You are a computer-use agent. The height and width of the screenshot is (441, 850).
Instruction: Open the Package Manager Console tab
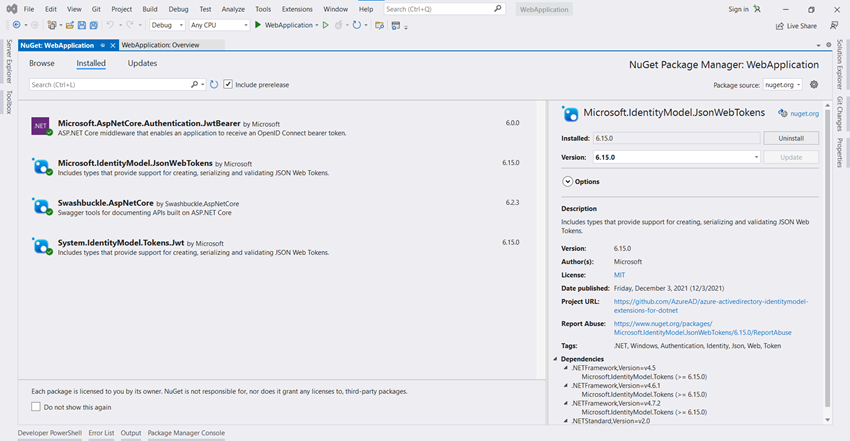pyautogui.click(x=186, y=433)
